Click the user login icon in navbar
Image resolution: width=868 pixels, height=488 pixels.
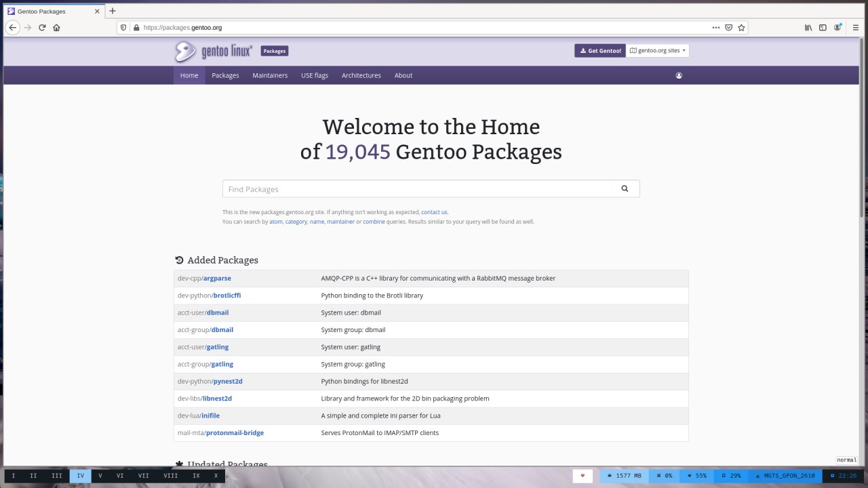point(679,75)
